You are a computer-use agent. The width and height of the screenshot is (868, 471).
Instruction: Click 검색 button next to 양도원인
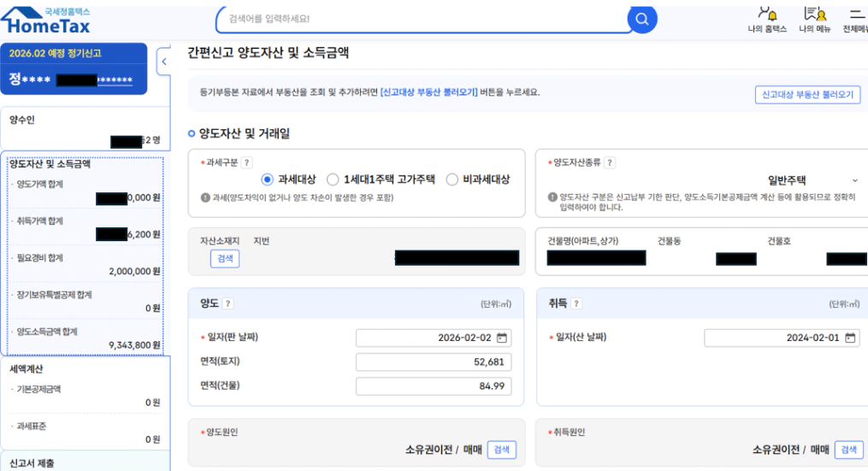click(x=501, y=450)
